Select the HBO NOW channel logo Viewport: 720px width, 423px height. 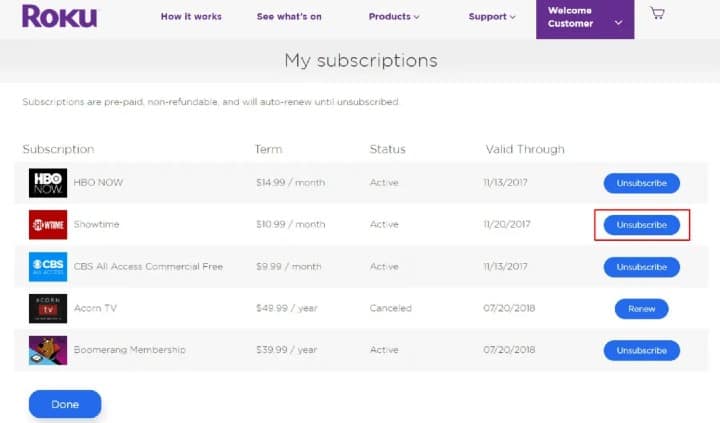[48, 183]
